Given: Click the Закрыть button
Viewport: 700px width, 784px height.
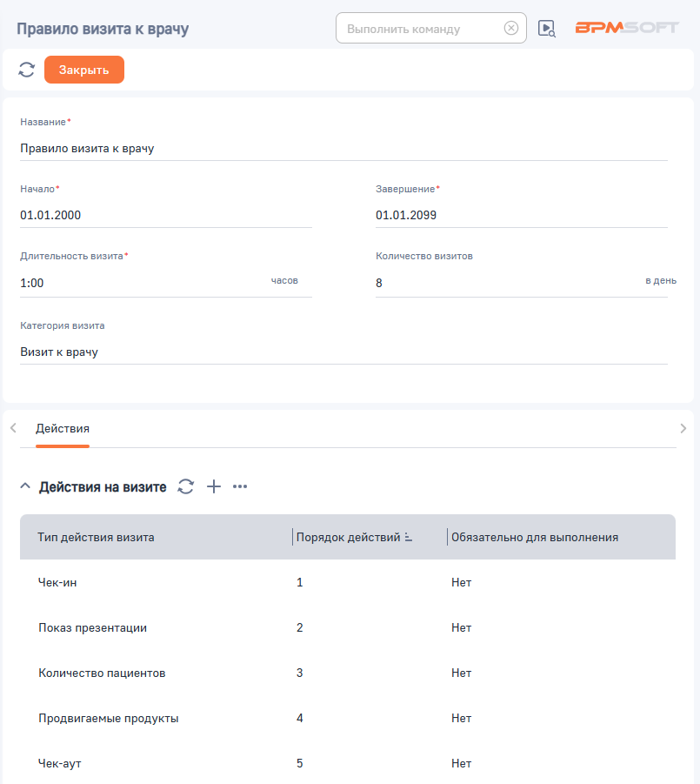Looking at the screenshot, I should [x=84, y=70].
